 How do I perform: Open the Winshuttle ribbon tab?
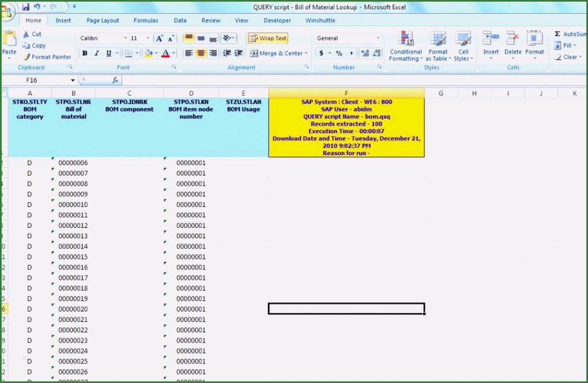tap(320, 20)
